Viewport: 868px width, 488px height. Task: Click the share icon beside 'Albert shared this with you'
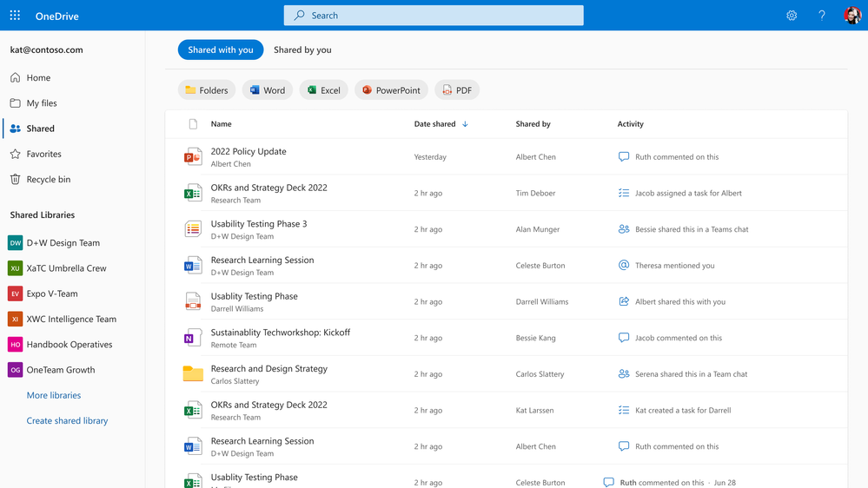coord(623,301)
